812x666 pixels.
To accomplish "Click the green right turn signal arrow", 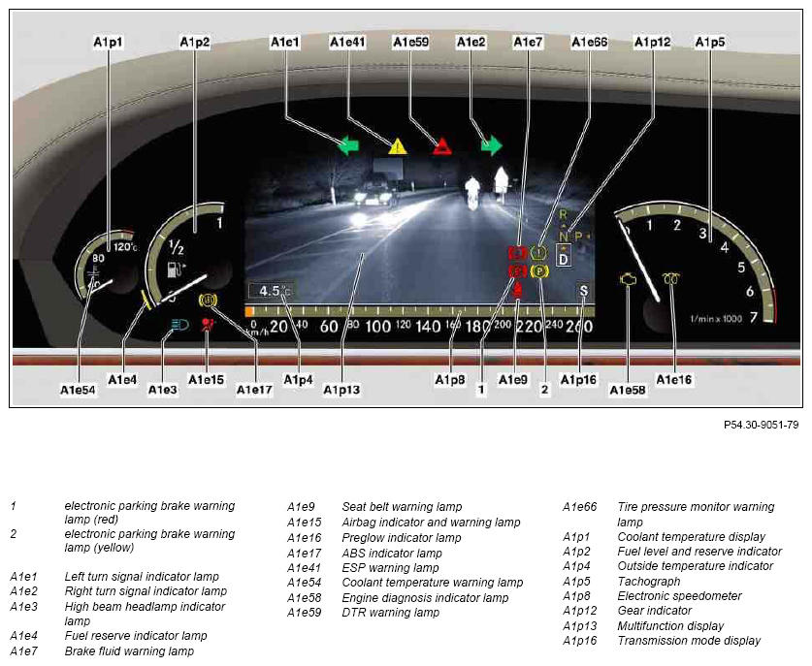I will (x=492, y=145).
